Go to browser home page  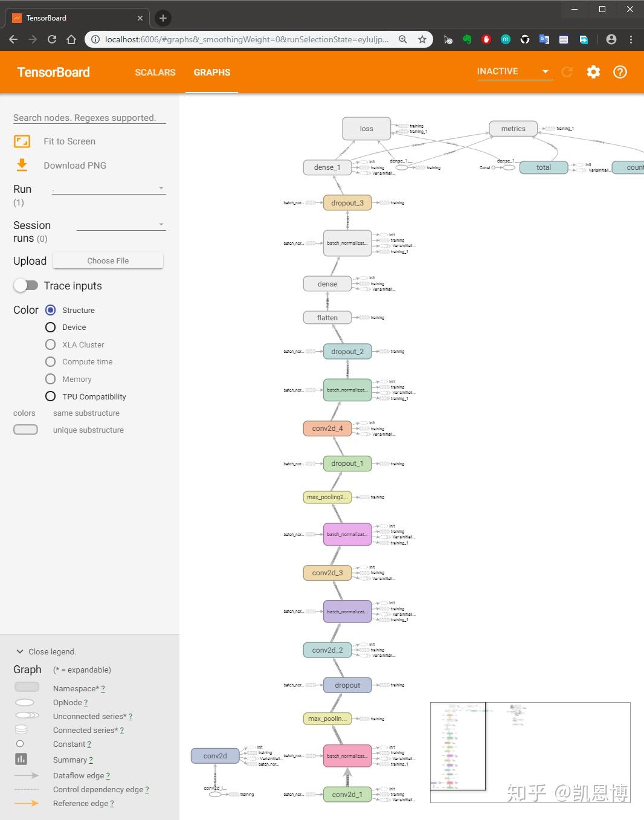[x=71, y=39]
